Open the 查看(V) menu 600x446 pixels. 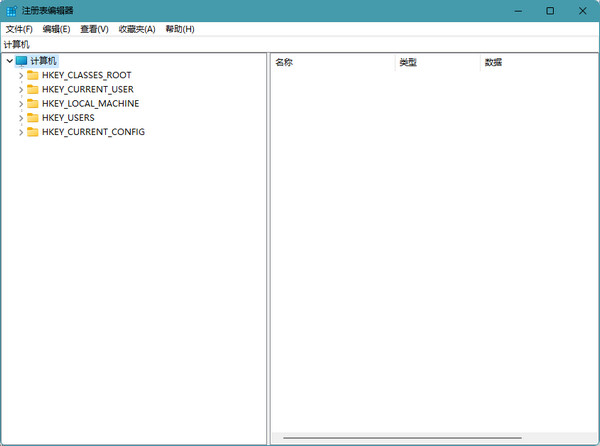pyautogui.click(x=94, y=29)
